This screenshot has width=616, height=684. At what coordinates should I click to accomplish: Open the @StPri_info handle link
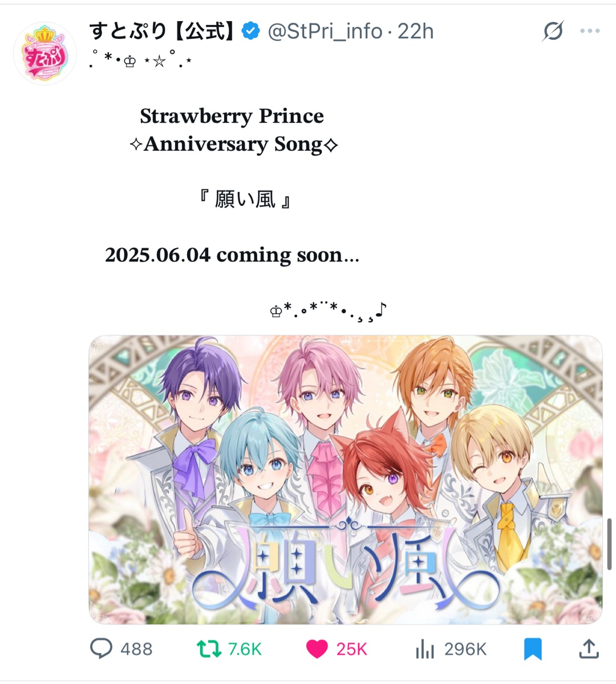[x=325, y=31]
